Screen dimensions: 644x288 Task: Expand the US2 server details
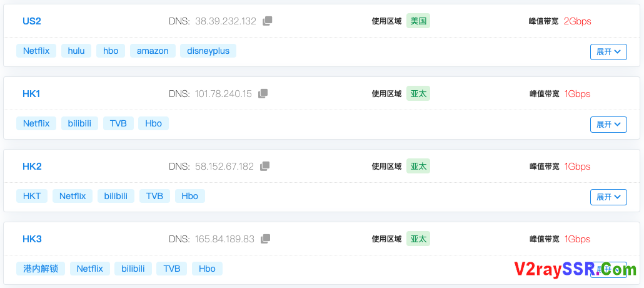(x=608, y=51)
